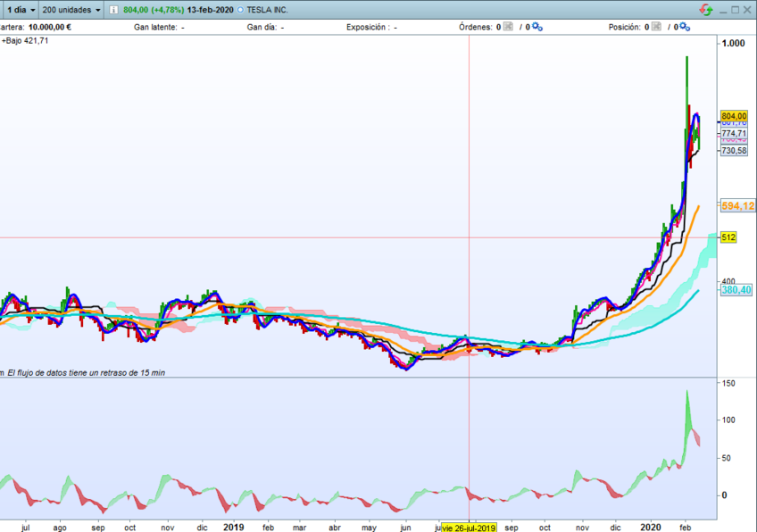Click the '+Bajo 421,71' chart label
This screenshot has width=757, height=532.
pos(25,40)
